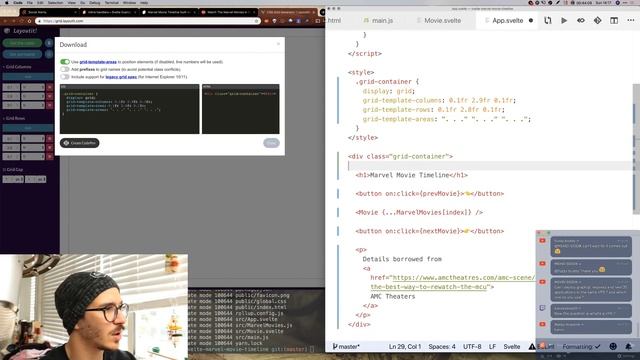
Task: Open the Movie.svelte tab in VS Code
Action: coord(439,20)
